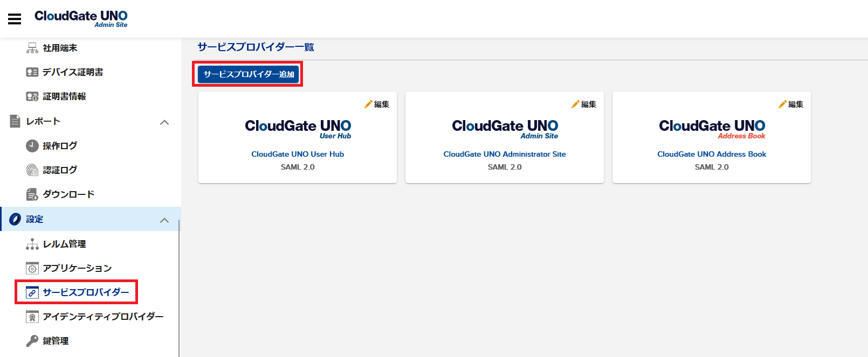
Task: Click the 証明書情報 icon in sidebar
Action: click(x=32, y=96)
